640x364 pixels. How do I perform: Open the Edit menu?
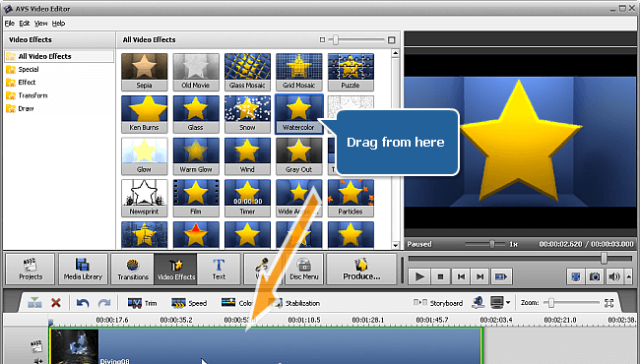25,24
